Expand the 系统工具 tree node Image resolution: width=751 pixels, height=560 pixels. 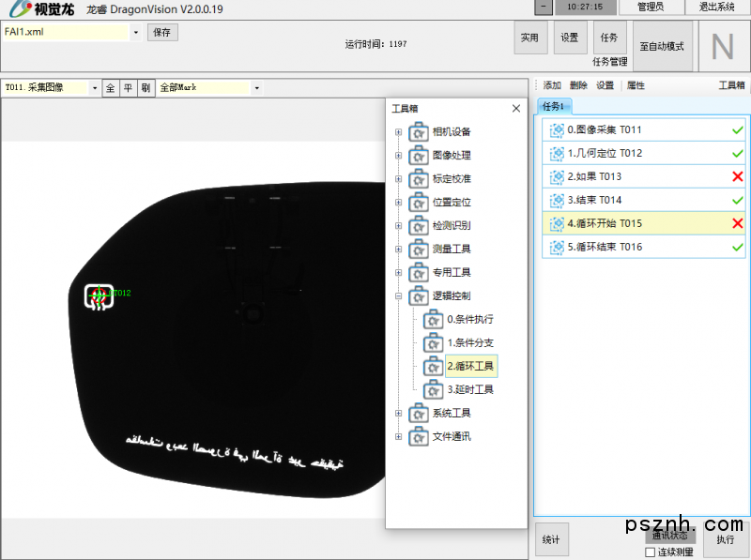(398, 414)
